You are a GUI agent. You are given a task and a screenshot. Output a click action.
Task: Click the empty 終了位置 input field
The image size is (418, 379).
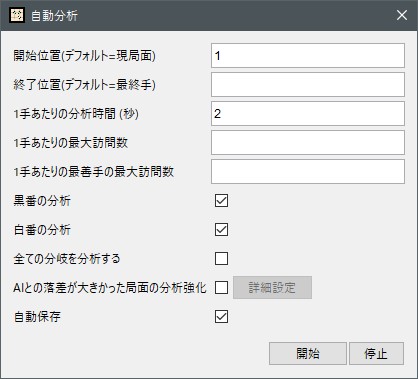tap(308, 85)
